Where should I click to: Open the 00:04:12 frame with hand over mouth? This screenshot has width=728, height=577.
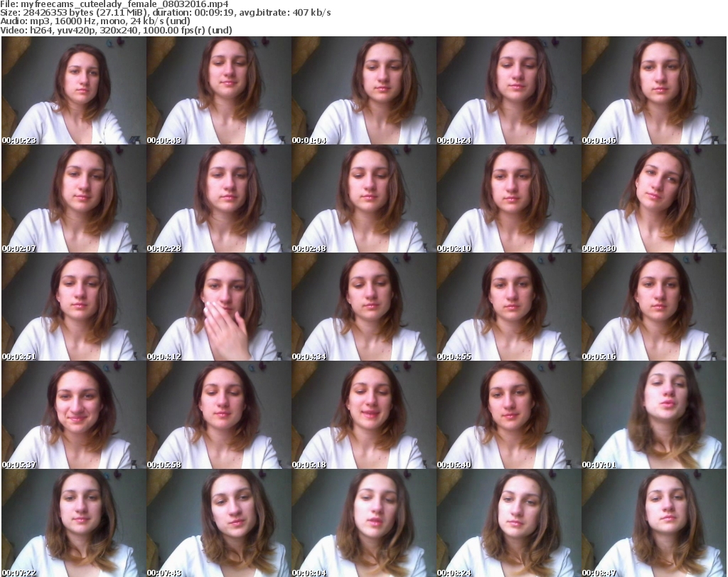tap(218, 307)
